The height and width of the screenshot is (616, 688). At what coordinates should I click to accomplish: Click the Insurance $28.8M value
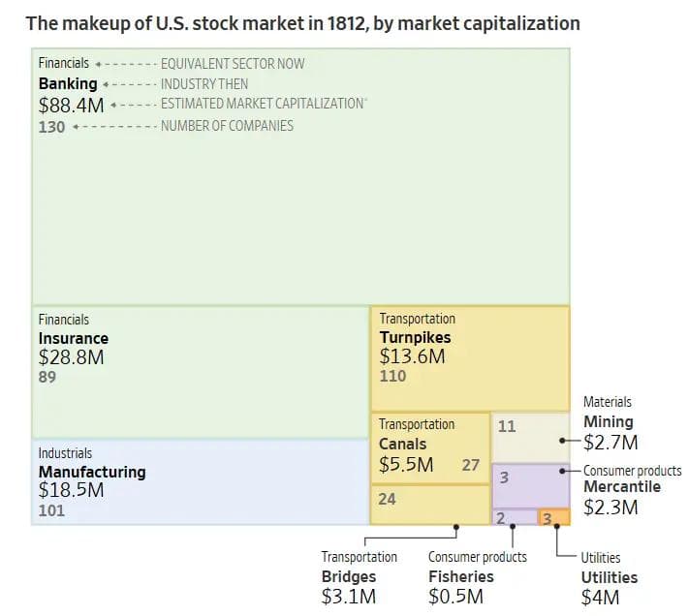71,357
